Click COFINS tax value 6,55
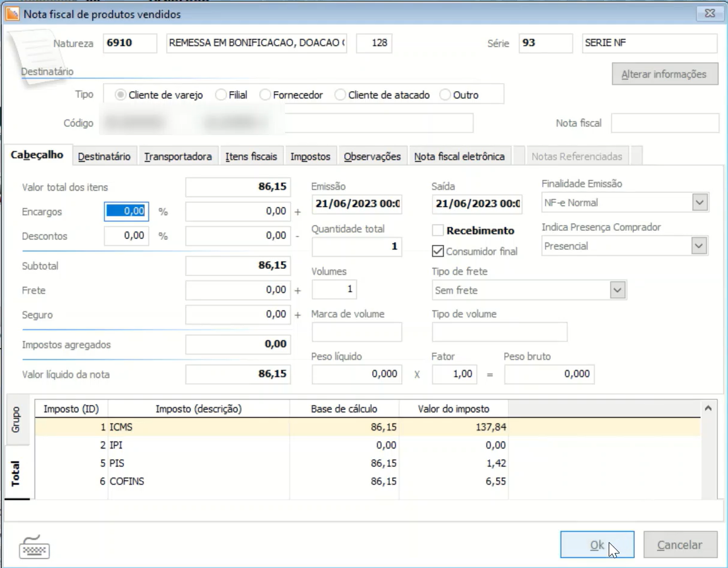 click(497, 481)
